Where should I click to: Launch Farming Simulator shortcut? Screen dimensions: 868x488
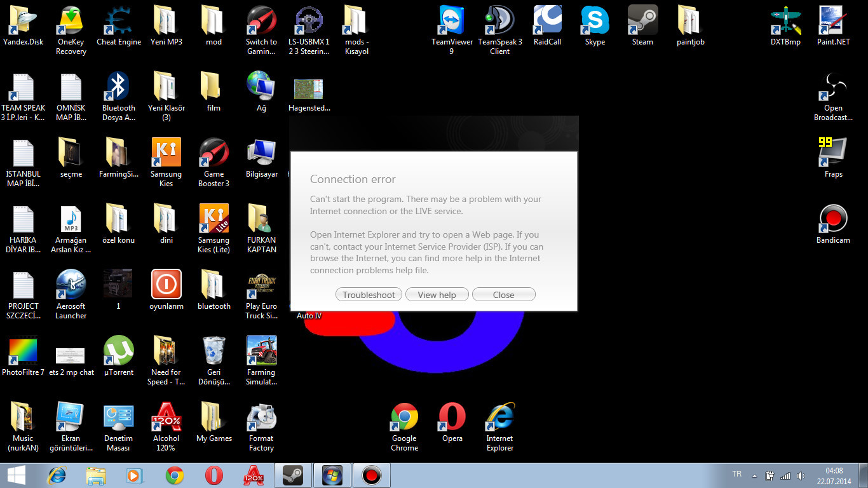click(x=261, y=361)
